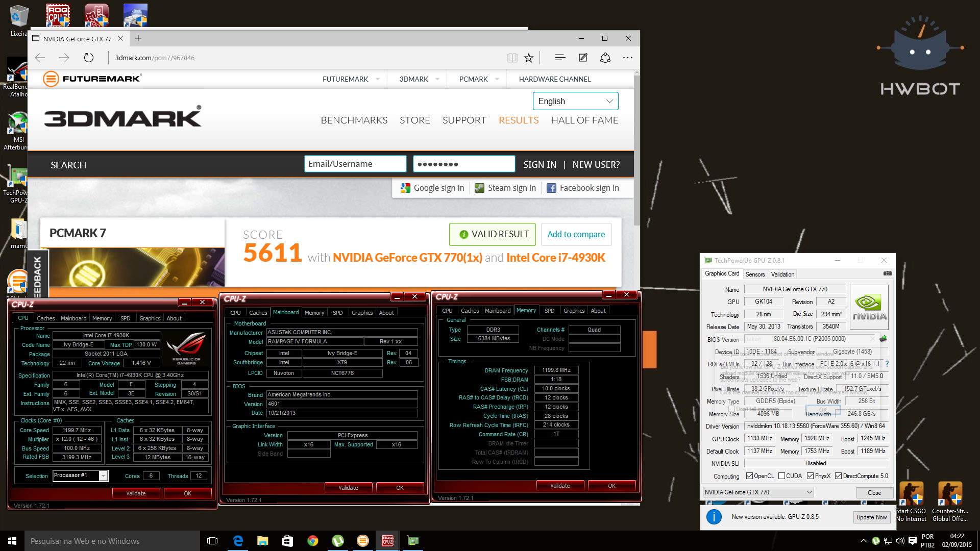Screen dimensions: 980x551
Task: Click Facebook sign in button
Action: tap(583, 188)
